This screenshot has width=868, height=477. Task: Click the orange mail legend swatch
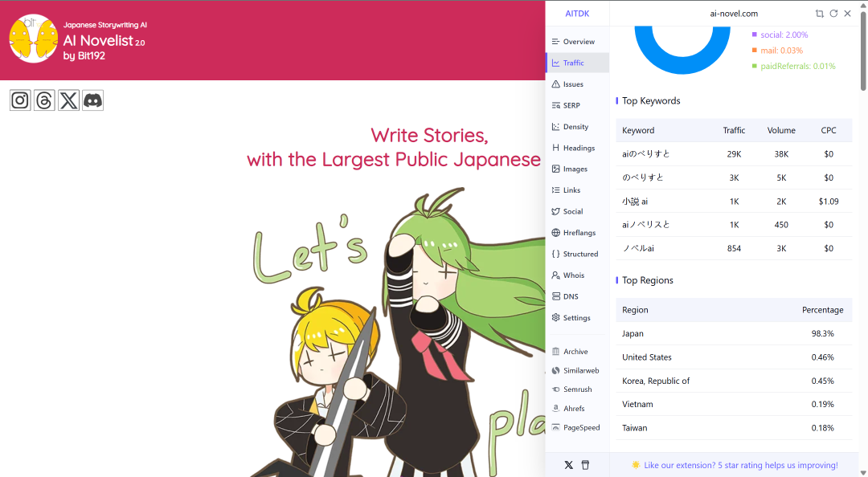click(x=754, y=51)
